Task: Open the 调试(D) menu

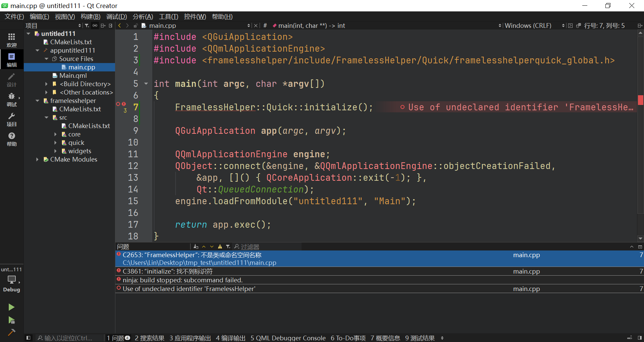Action: (x=116, y=16)
